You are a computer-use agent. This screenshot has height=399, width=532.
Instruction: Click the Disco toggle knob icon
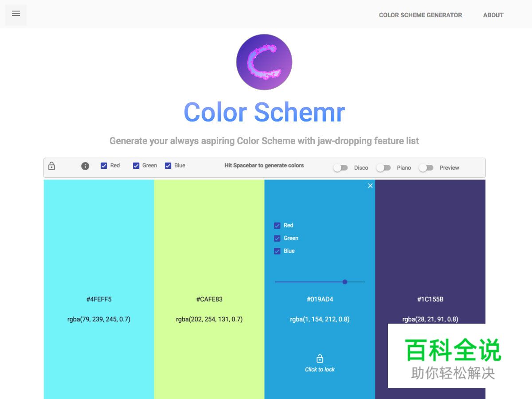pos(338,168)
